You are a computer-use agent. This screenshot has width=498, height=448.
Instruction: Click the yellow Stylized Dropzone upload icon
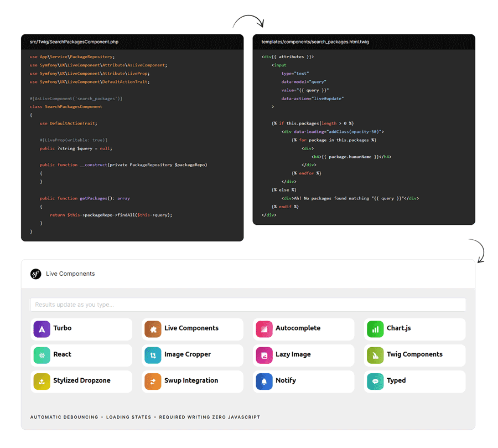(42, 381)
